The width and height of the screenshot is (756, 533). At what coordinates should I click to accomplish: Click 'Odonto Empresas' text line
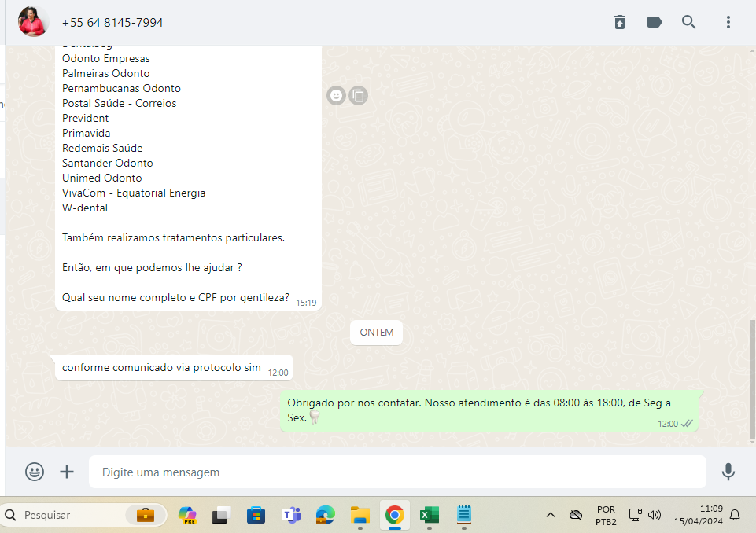coord(106,59)
